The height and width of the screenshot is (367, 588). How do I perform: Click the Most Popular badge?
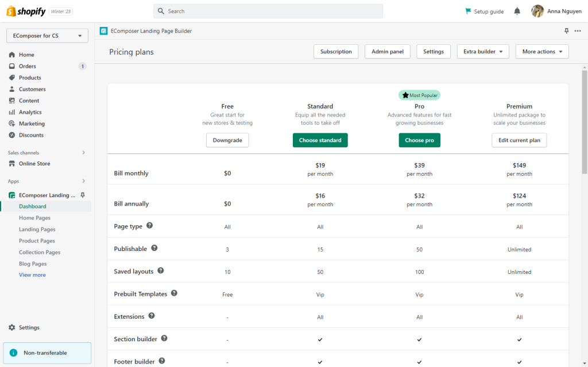pos(419,95)
